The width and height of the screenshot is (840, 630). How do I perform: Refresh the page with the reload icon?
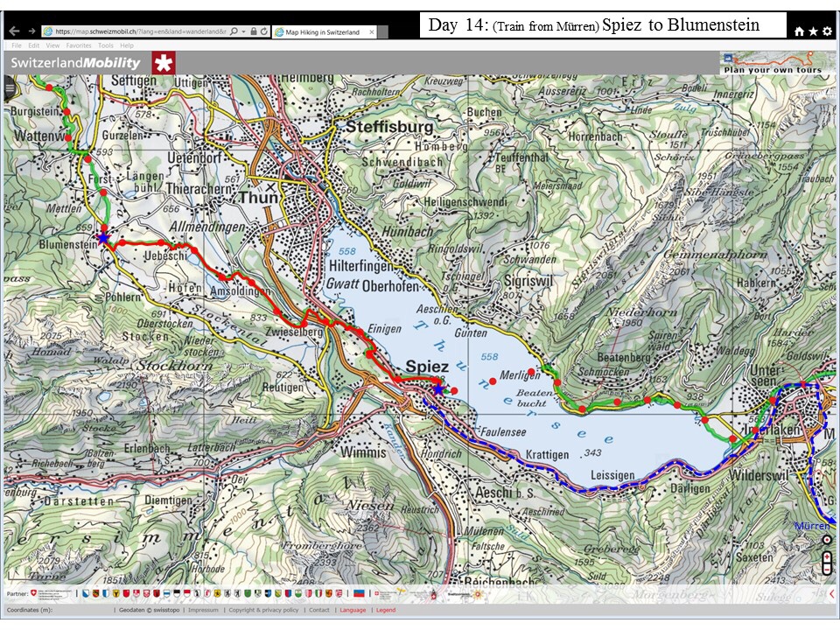(x=264, y=31)
